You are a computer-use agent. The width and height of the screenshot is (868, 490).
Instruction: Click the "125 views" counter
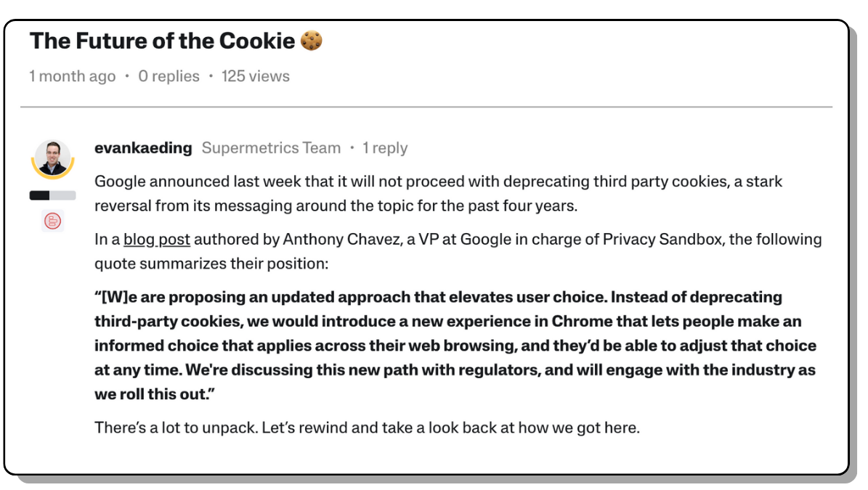tap(256, 76)
